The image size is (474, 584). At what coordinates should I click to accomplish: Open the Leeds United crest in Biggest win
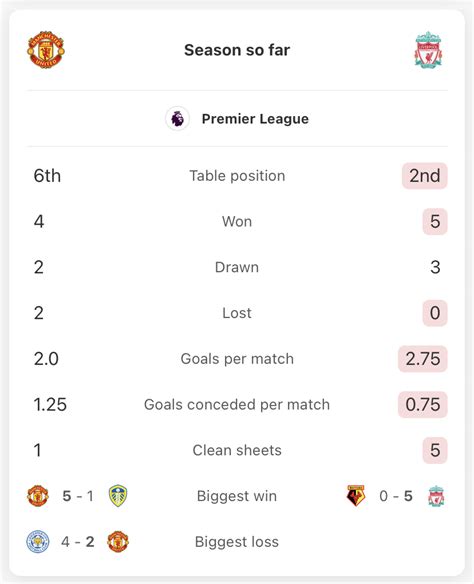pyautogui.click(x=118, y=496)
